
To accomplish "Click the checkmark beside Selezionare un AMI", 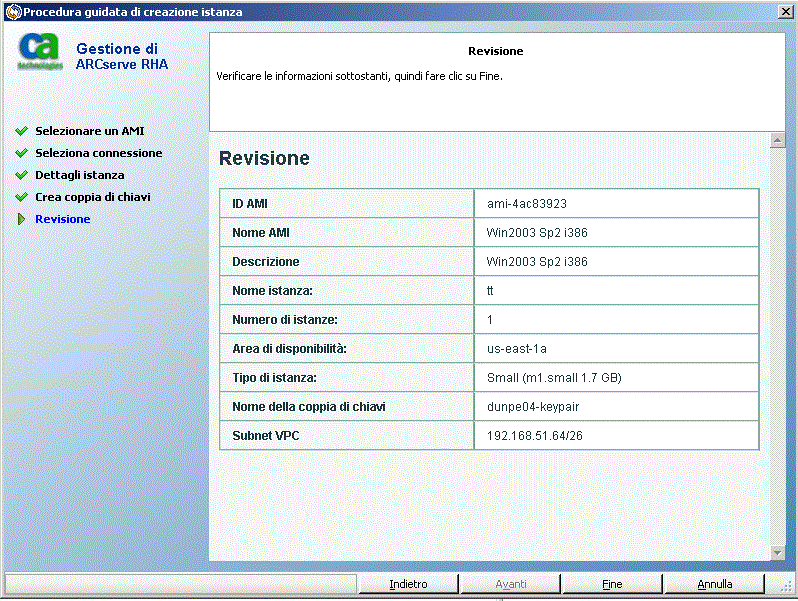I will [x=21, y=131].
